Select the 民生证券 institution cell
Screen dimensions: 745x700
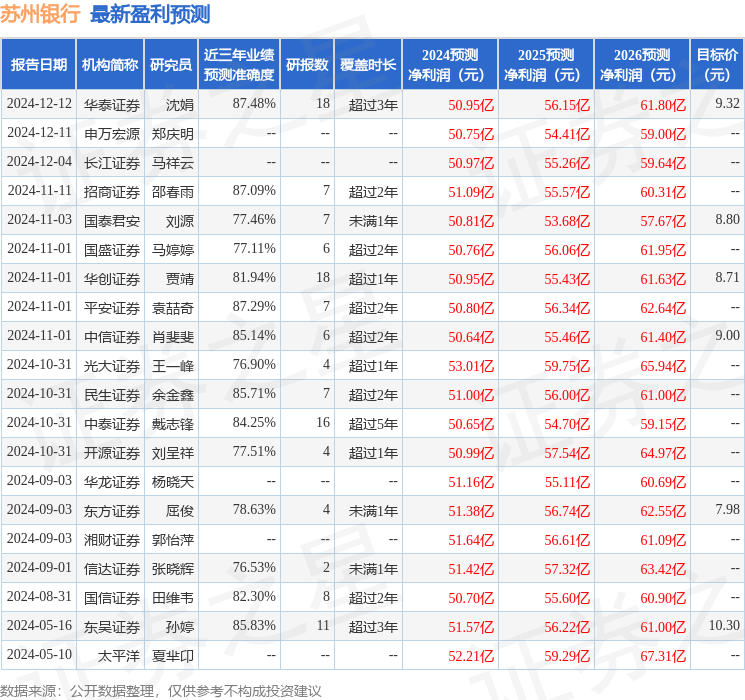pyautogui.click(x=112, y=395)
